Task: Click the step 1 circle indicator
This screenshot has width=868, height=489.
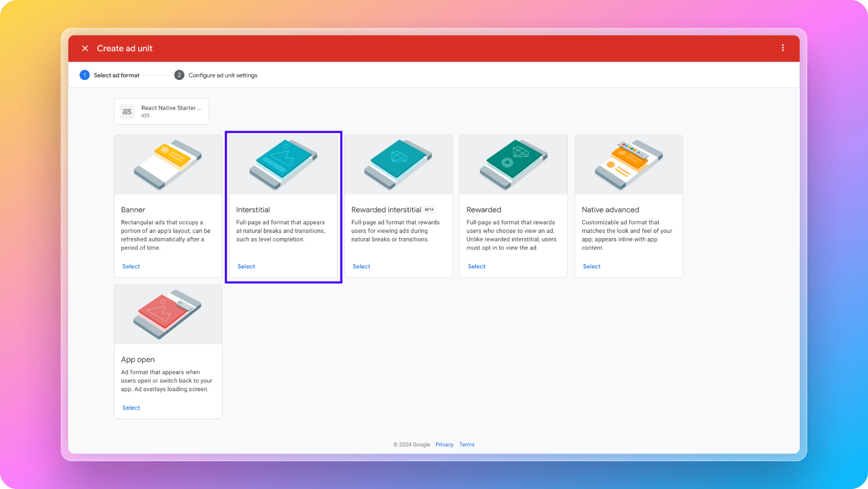Action: tap(84, 75)
